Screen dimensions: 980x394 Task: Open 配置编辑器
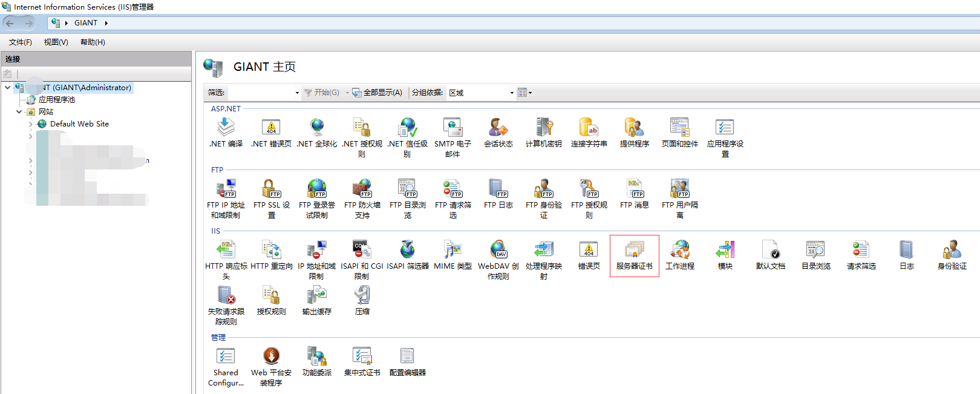coord(407,362)
